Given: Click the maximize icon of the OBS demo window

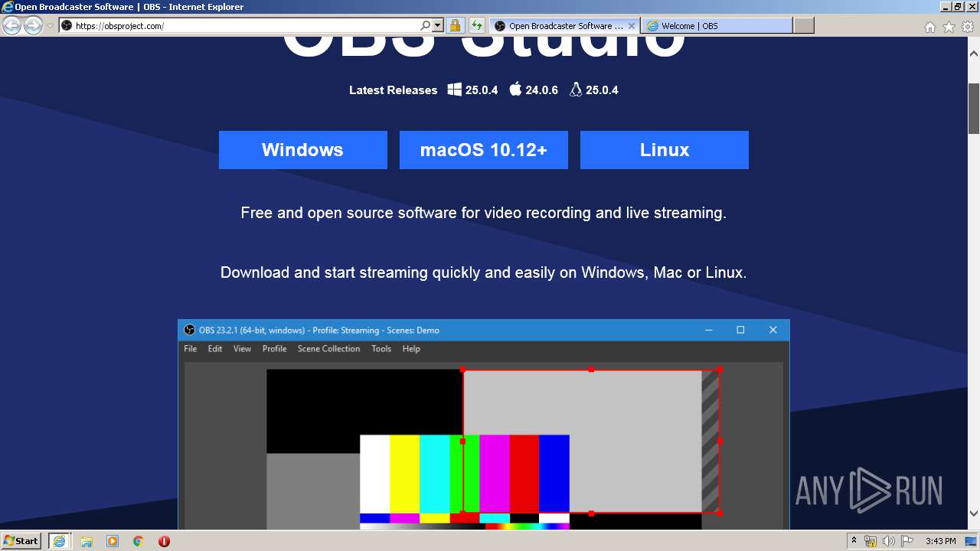Looking at the screenshot, I should pos(740,330).
